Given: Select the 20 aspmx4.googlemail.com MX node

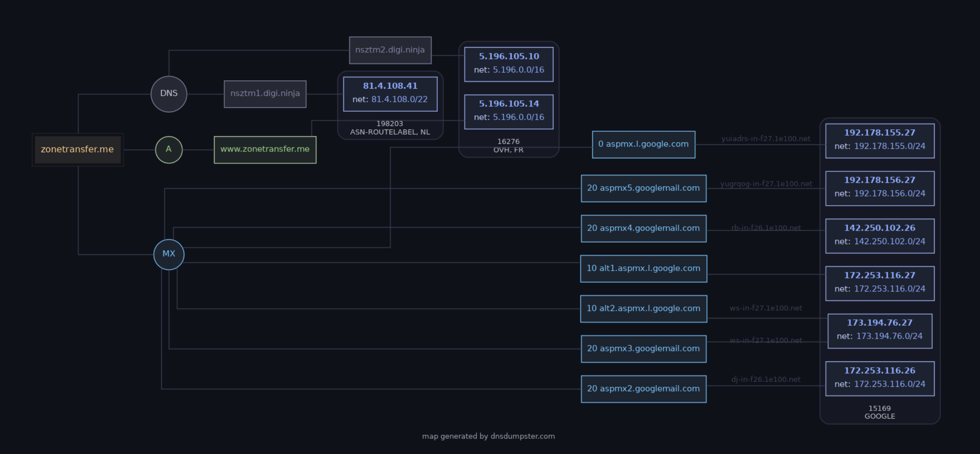Looking at the screenshot, I should point(643,228).
